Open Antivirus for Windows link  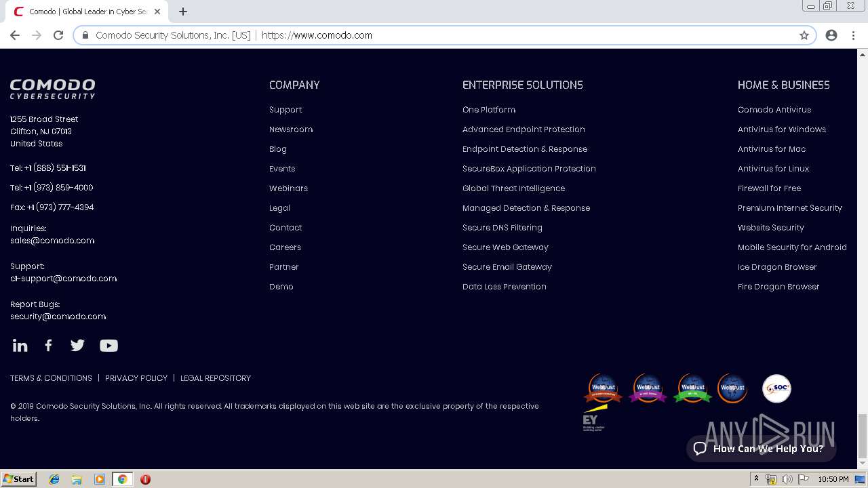(782, 129)
